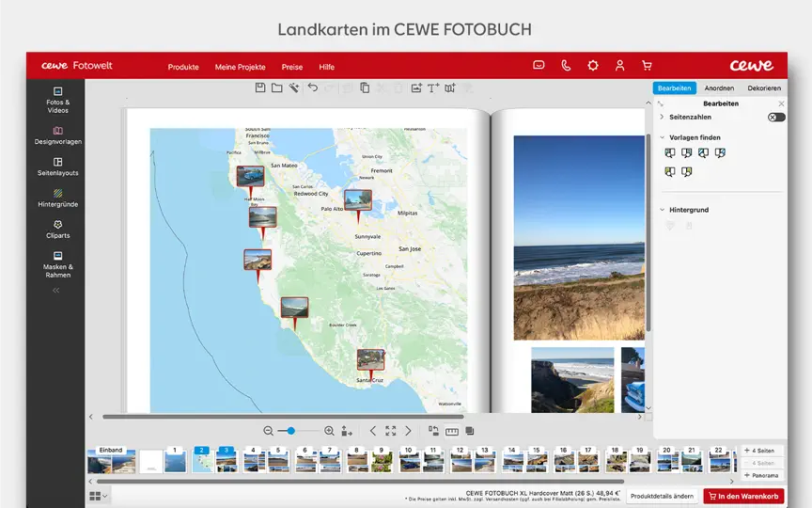Image resolution: width=812 pixels, height=508 pixels.
Task: Click the thumbnail strip scrollbar
Action: 360,481
